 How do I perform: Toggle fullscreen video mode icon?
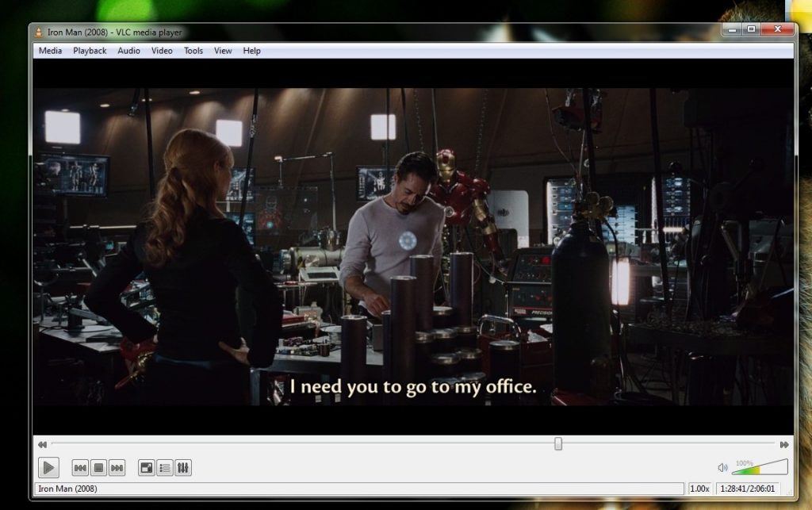pyautogui.click(x=147, y=468)
